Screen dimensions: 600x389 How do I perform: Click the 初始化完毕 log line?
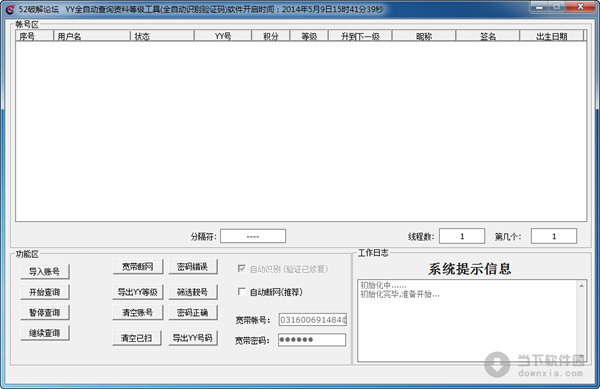[x=400, y=294]
